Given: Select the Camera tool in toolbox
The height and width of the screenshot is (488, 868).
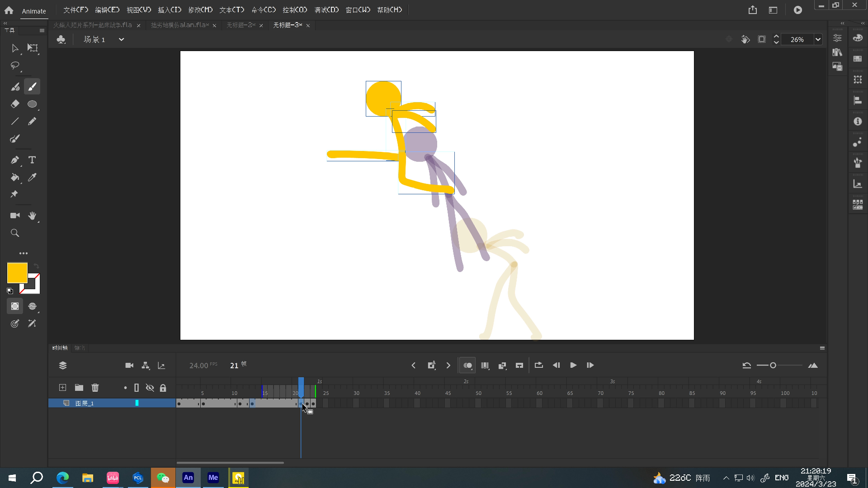Looking at the screenshot, I should point(15,216).
